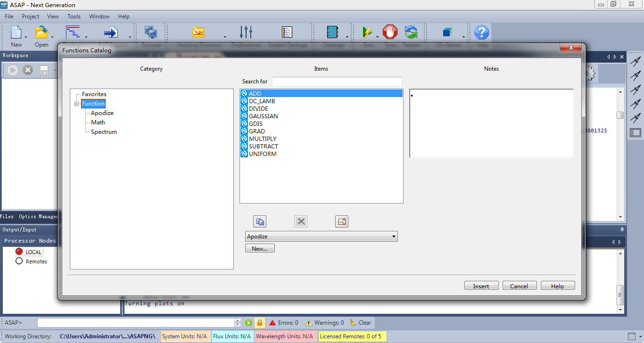
Task: Click the yellow folder chart toolbar icon
Action: (x=198, y=33)
